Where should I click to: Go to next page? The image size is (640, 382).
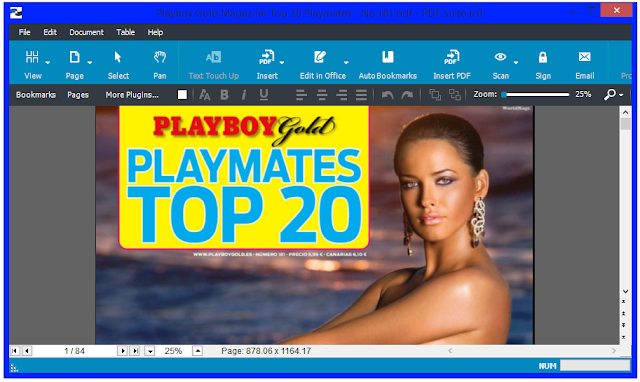[122, 351]
